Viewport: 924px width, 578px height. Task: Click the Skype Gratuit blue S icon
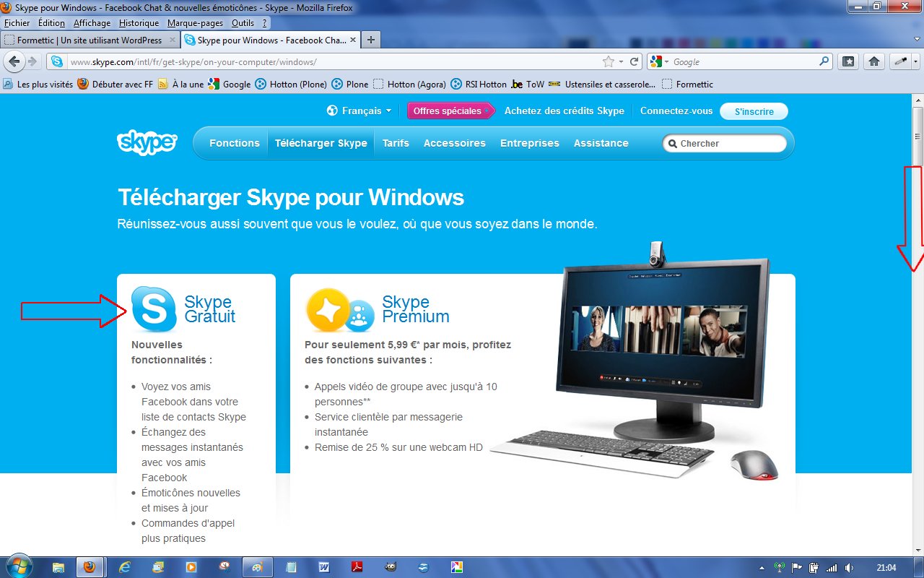pos(154,309)
